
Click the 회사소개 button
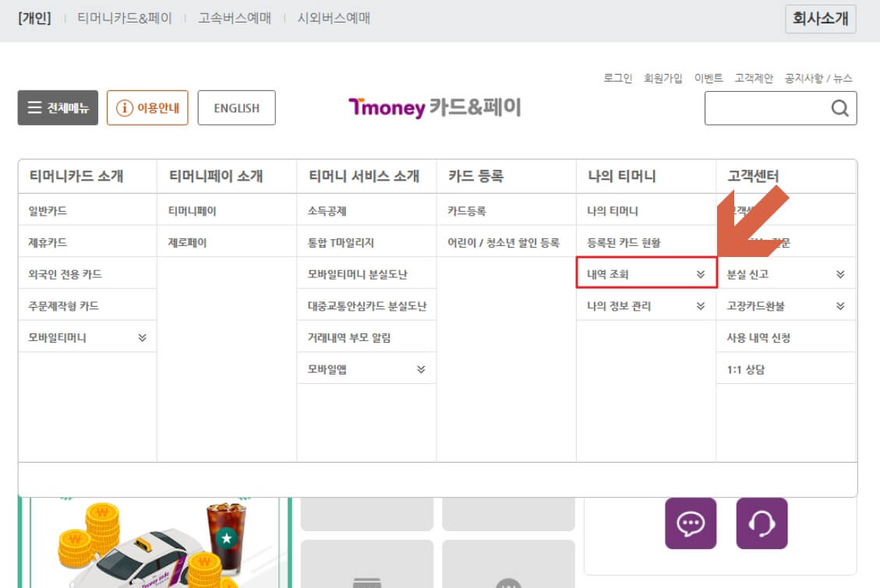pos(820,19)
